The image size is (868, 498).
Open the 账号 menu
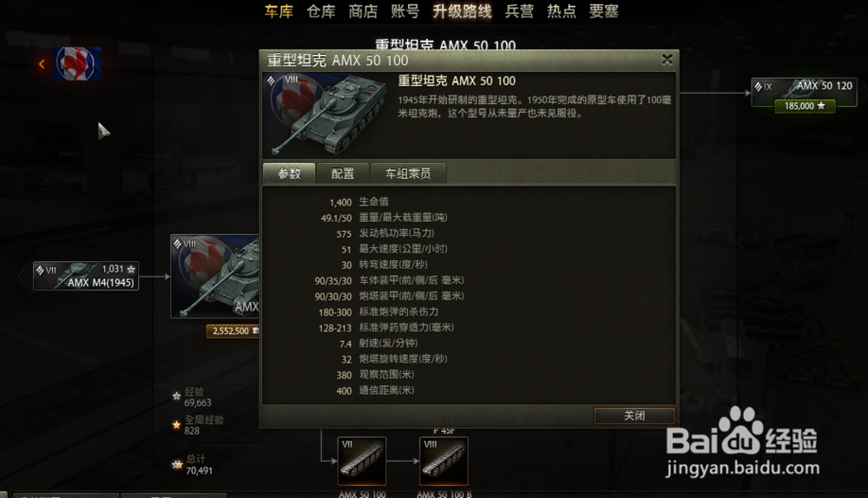click(405, 11)
